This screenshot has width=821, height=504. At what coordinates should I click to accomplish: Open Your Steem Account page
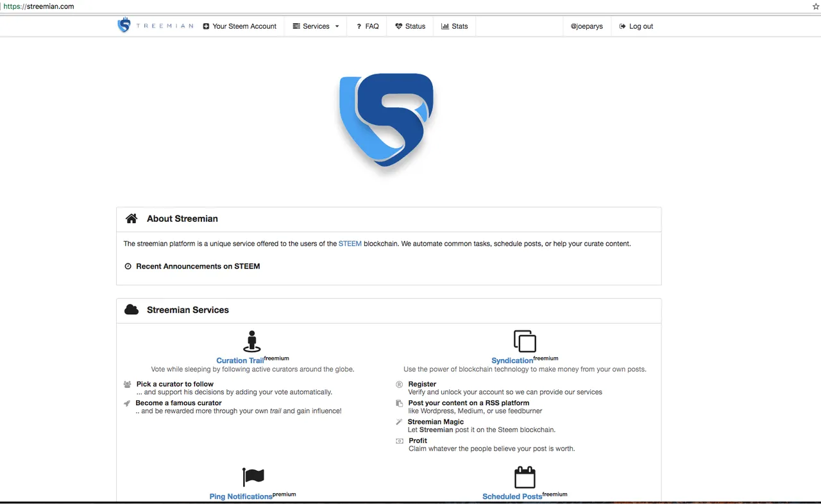click(239, 26)
